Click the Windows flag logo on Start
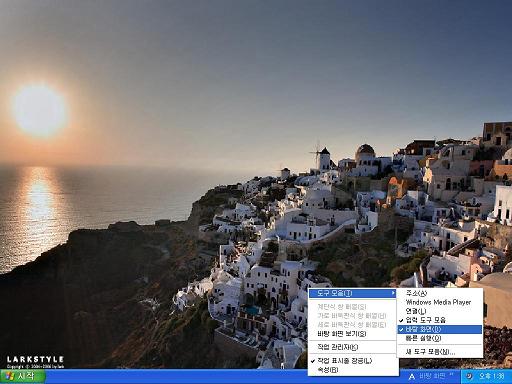This screenshot has width=512, height=384. [x=10, y=377]
